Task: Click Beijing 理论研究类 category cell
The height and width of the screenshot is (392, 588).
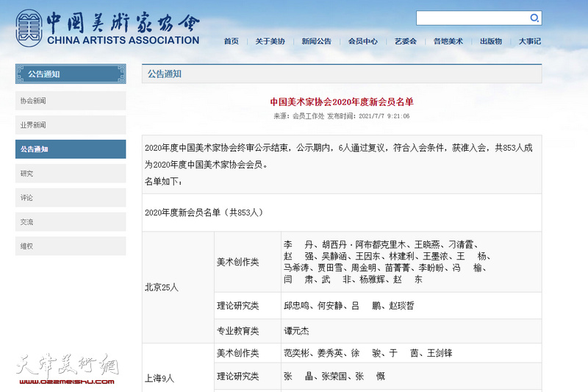Action: [x=248, y=306]
